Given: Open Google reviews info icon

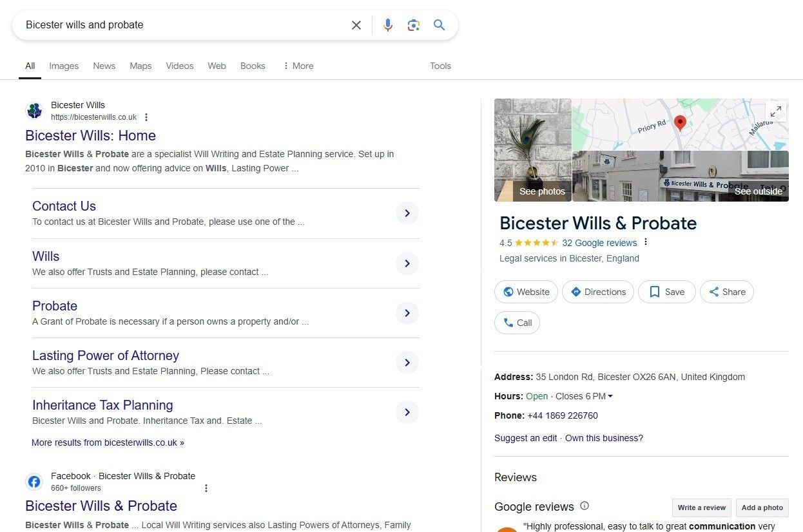Looking at the screenshot, I should click(x=585, y=506).
